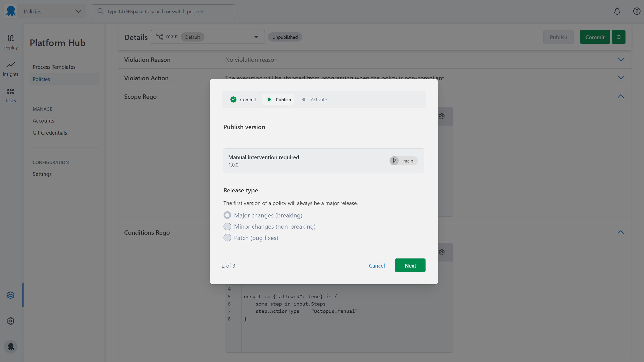Viewport: 644px width, 362px height.
Task: Open Insights from the left sidebar
Action: tap(10, 68)
